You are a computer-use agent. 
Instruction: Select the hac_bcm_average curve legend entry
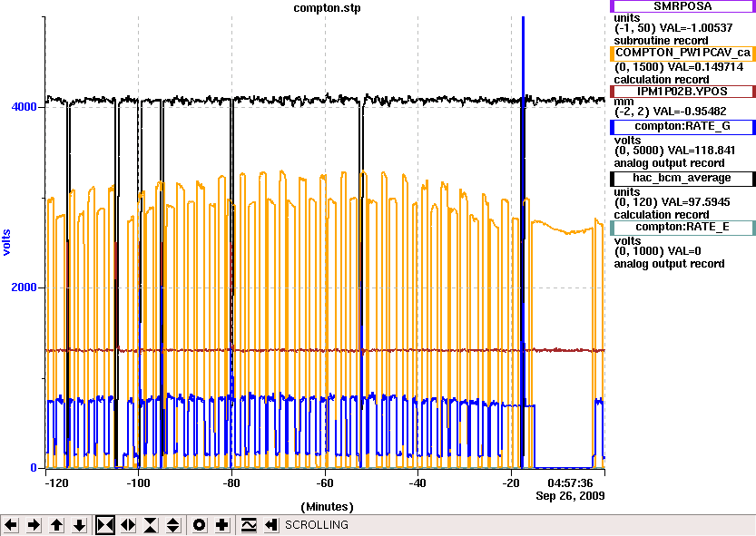[x=682, y=178]
